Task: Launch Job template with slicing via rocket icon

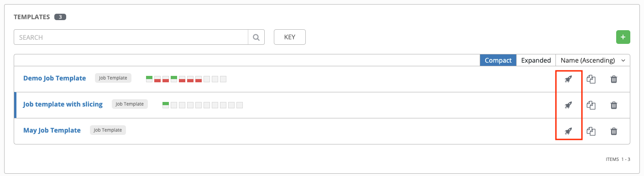Action: (x=568, y=105)
